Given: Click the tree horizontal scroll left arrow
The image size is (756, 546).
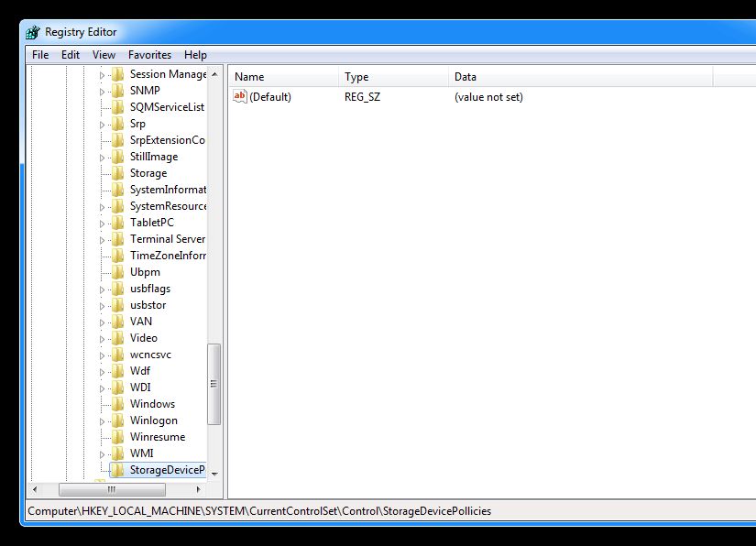Looking at the screenshot, I should pos(34,489).
